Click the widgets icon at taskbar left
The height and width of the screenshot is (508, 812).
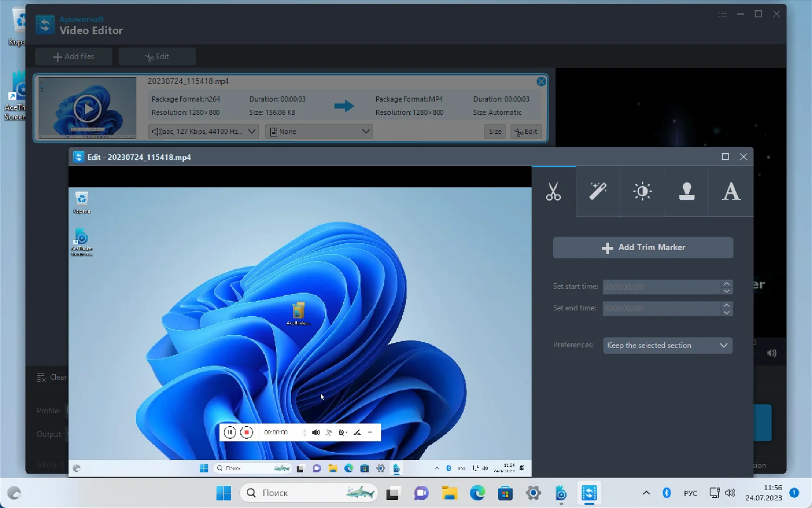click(14, 493)
